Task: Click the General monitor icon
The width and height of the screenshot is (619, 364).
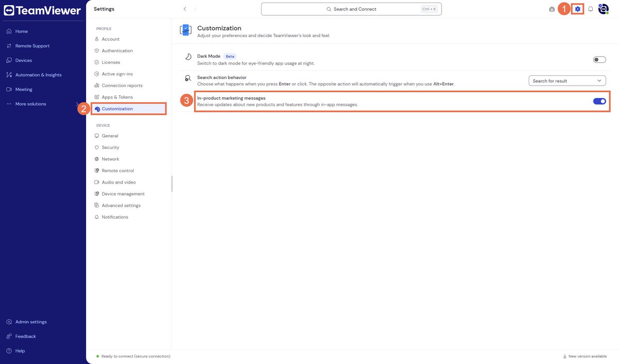Action: point(97,136)
